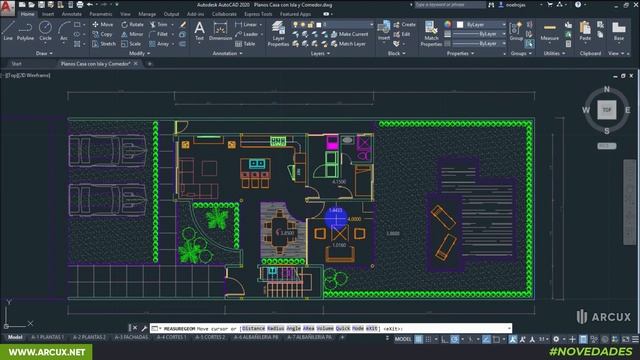Click the Leader tool

click(x=246, y=34)
